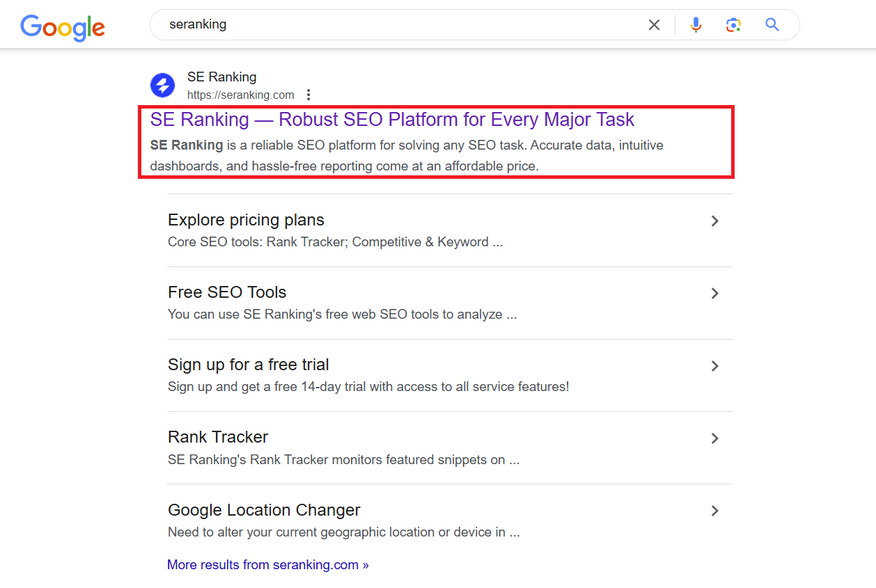The height and width of the screenshot is (588, 876).
Task: Click the SE Ranking site favicon
Action: click(163, 86)
